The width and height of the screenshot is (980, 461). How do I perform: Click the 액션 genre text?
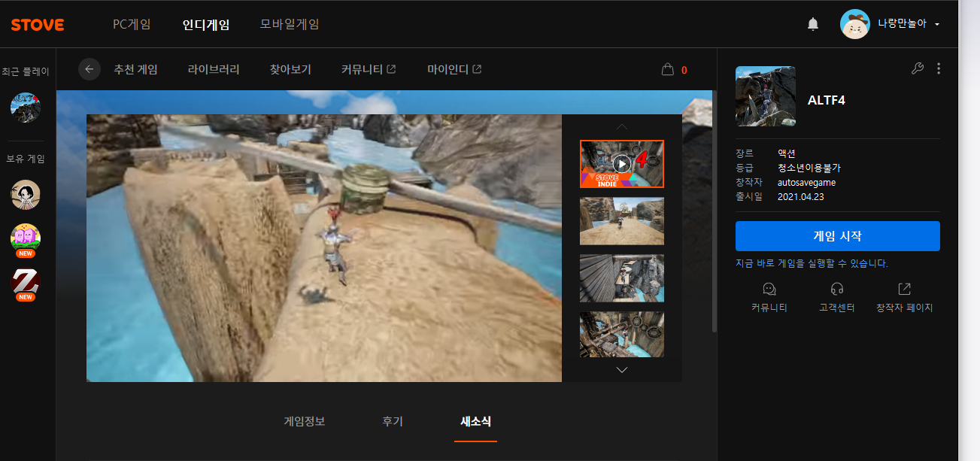click(x=787, y=154)
